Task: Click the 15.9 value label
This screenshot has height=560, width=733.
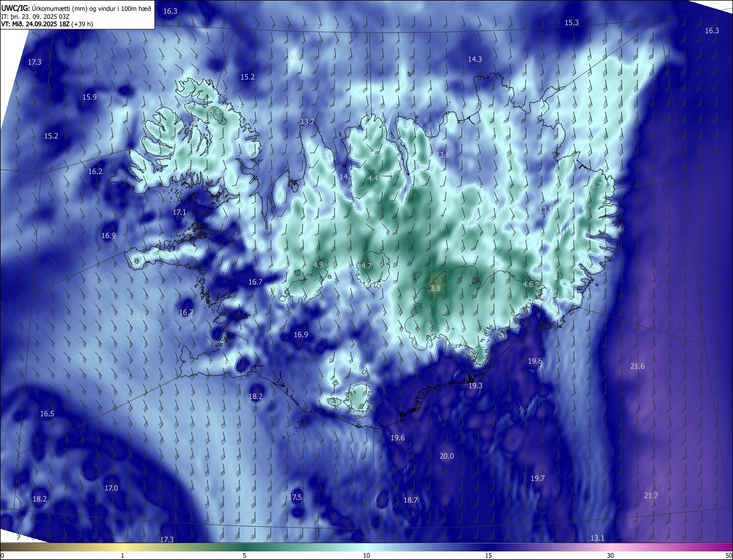Action: (x=89, y=97)
